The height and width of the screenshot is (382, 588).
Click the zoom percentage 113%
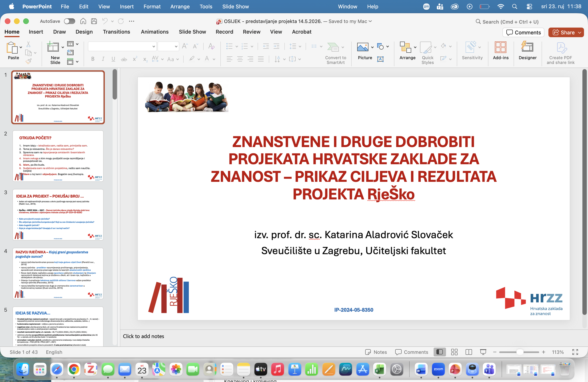[558, 352]
